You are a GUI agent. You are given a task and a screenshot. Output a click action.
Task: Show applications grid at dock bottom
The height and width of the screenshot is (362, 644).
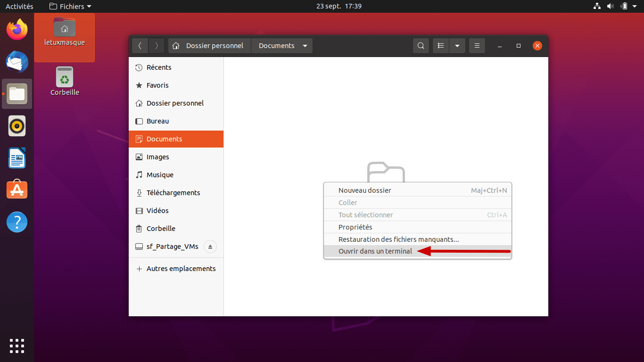[x=17, y=346]
